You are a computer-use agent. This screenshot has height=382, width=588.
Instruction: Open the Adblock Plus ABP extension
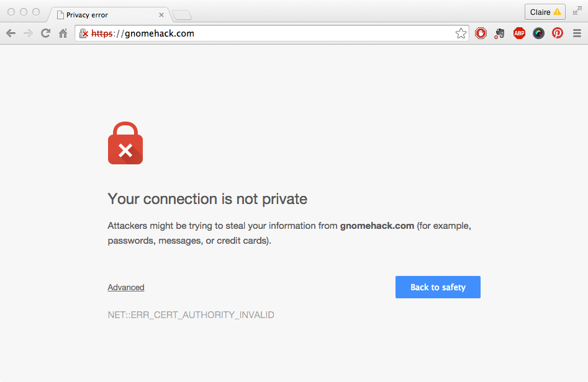click(519, 33)
